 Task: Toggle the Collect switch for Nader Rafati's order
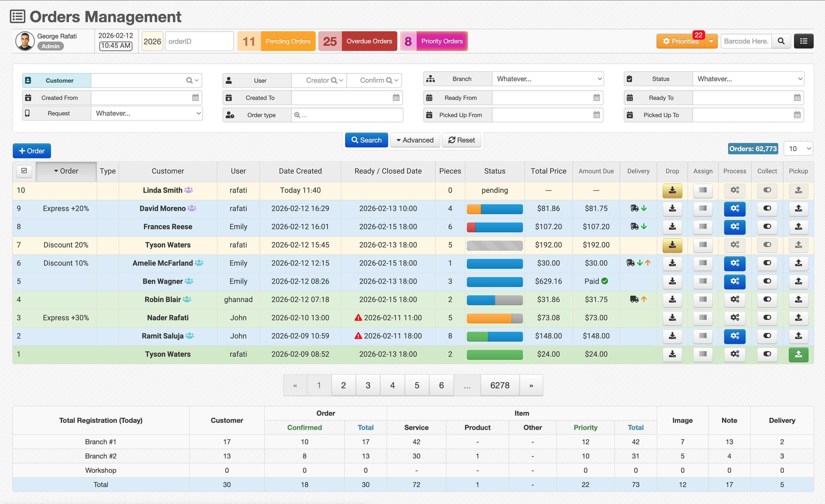[x=767, y=317]
